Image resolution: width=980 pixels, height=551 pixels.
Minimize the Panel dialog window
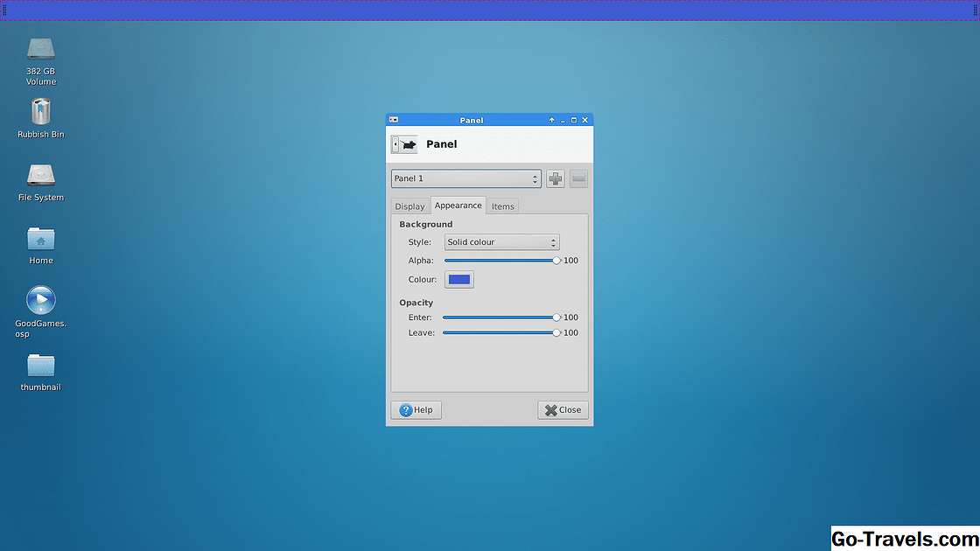[563, 120]
